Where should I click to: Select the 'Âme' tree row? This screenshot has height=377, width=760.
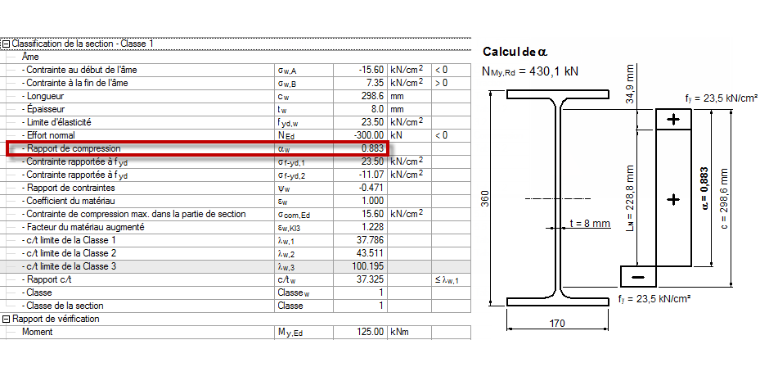pos(236,57)
